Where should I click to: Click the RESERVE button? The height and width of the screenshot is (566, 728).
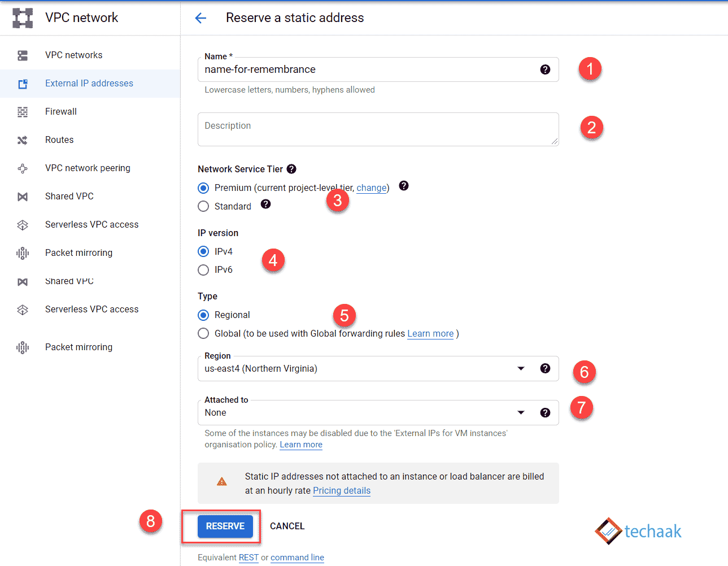click(x=225, y=526)
